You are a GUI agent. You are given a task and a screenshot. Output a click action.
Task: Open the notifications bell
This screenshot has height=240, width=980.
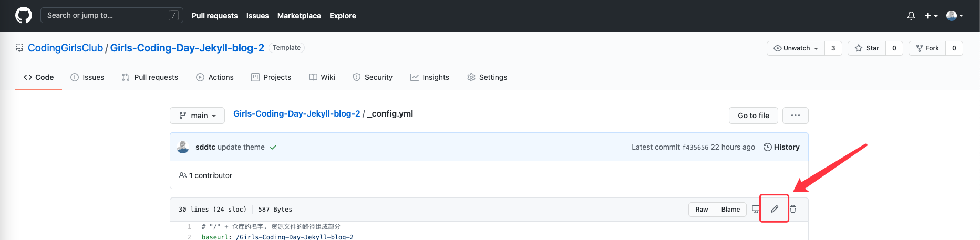pos(911,16)
